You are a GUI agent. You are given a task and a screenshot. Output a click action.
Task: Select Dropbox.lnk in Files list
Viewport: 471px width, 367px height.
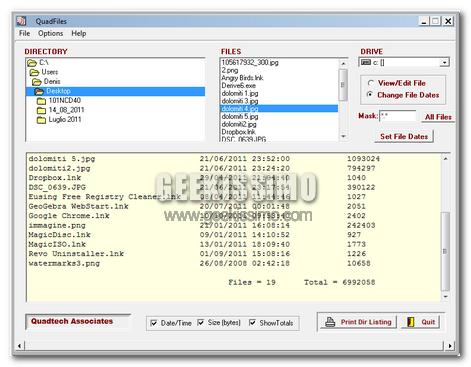point(238,132)
